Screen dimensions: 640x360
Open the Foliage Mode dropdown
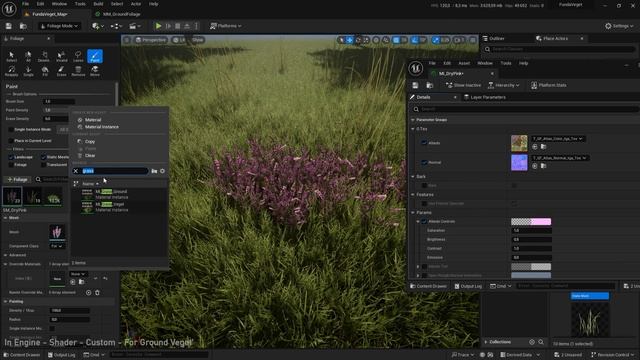coord(59,26)
